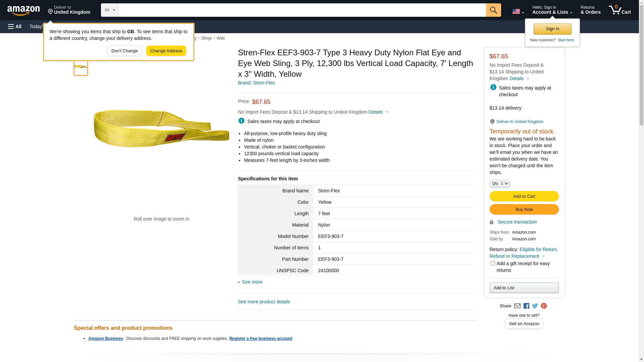
Task: Share product on Twitter
Action: tap(535, 306)
